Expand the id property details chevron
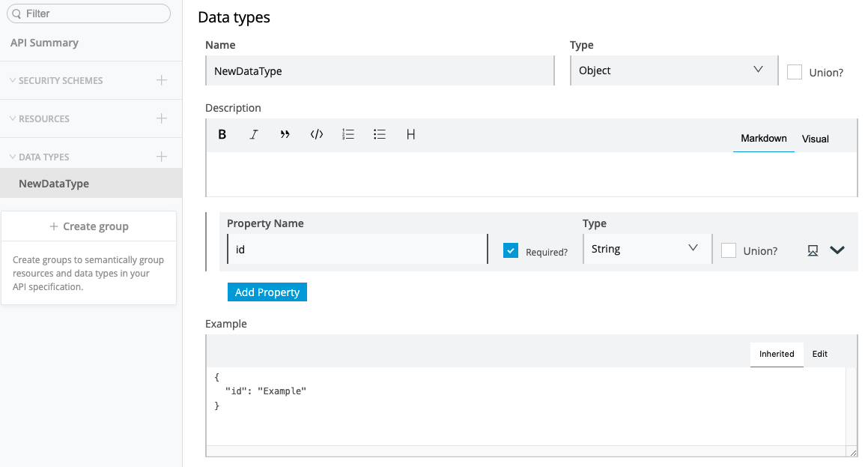Image resolution: width=868 pixels, height=467 pixels. coord(837,250)
